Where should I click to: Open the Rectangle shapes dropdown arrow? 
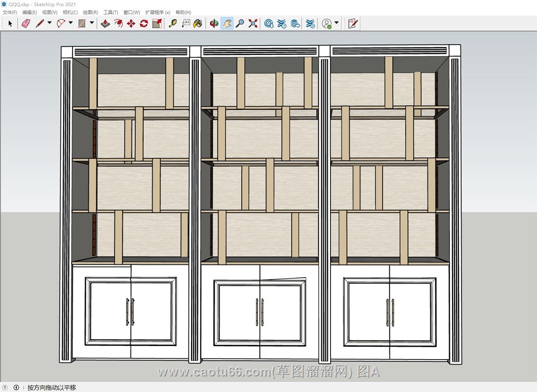tap(92, 23)
